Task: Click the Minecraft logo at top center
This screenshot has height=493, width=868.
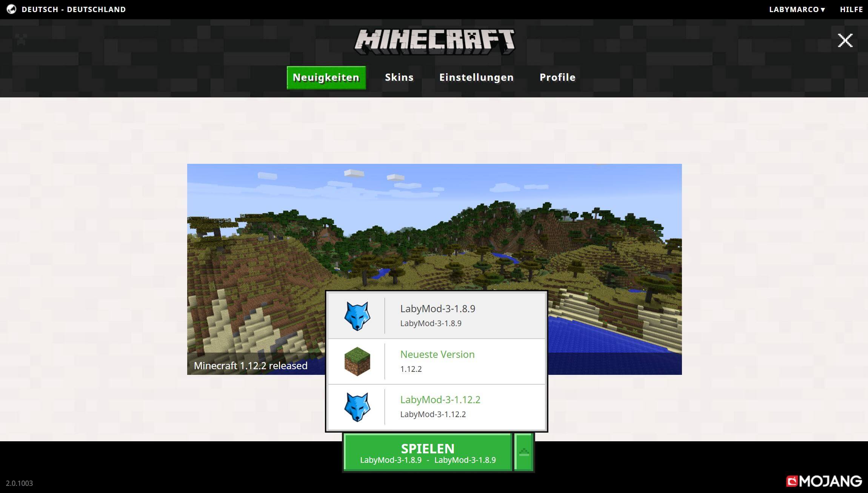Action: point(434,40)
